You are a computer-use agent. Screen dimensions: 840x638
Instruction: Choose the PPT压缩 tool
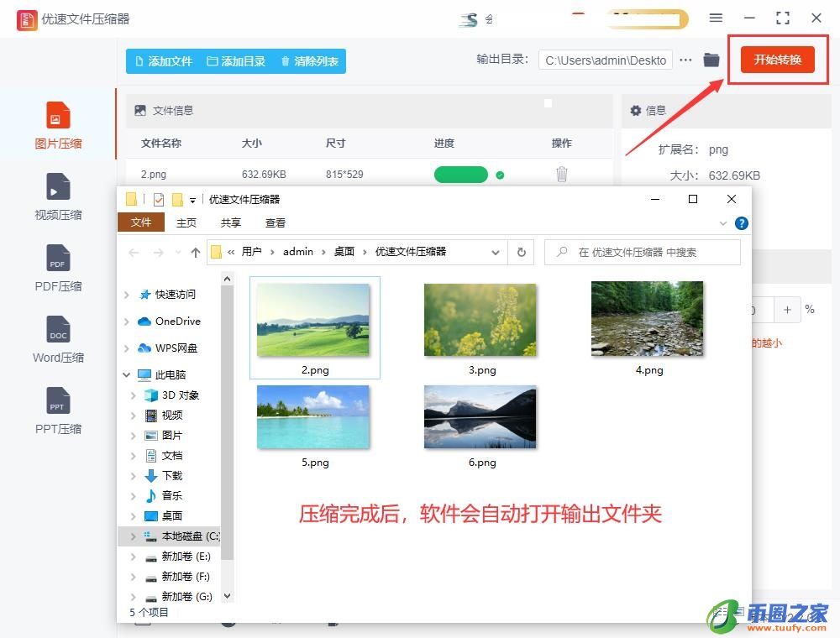[58, 411]
